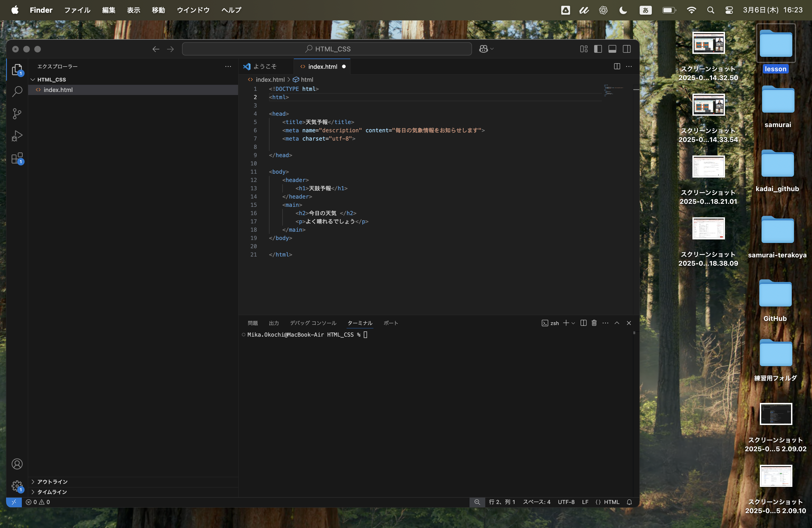Open new terminal profile dropdown arrow
812x528 pixels.
(574, 323)
